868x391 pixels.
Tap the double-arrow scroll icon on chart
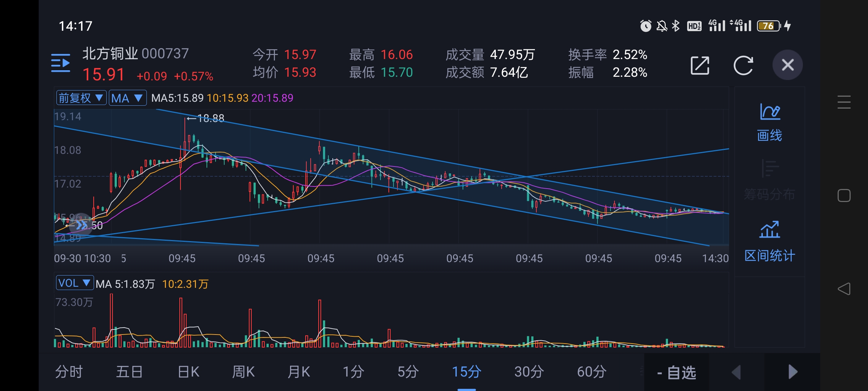pos(82,225)
